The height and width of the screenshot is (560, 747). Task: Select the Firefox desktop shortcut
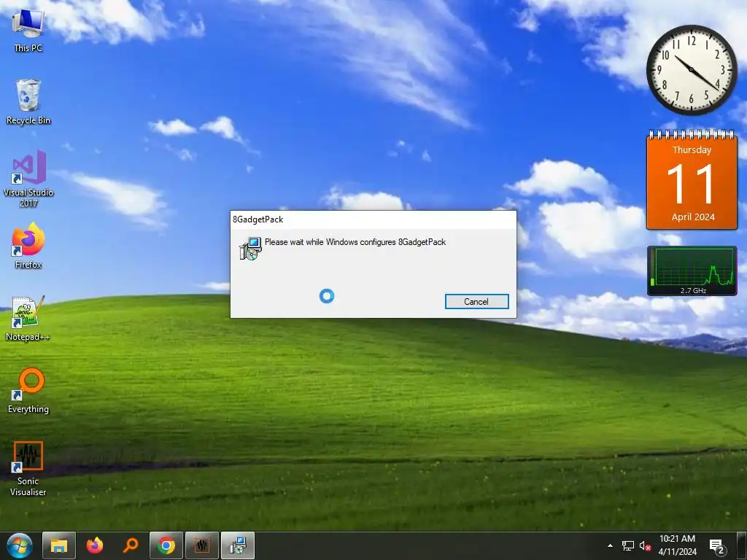click(x=28, y=246)
